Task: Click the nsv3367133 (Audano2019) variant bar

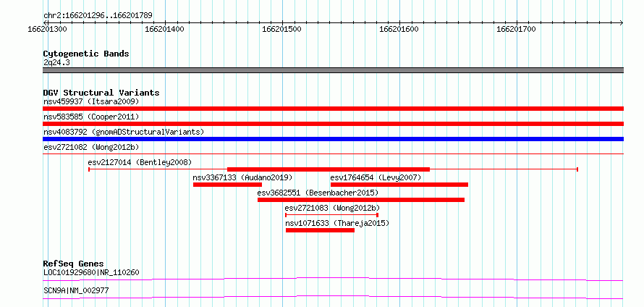Action: point(227,185)
